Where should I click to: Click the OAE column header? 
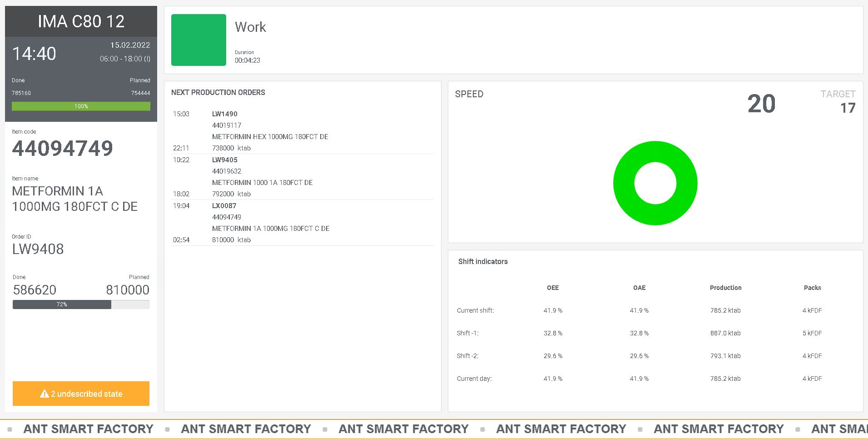[639, 288]
